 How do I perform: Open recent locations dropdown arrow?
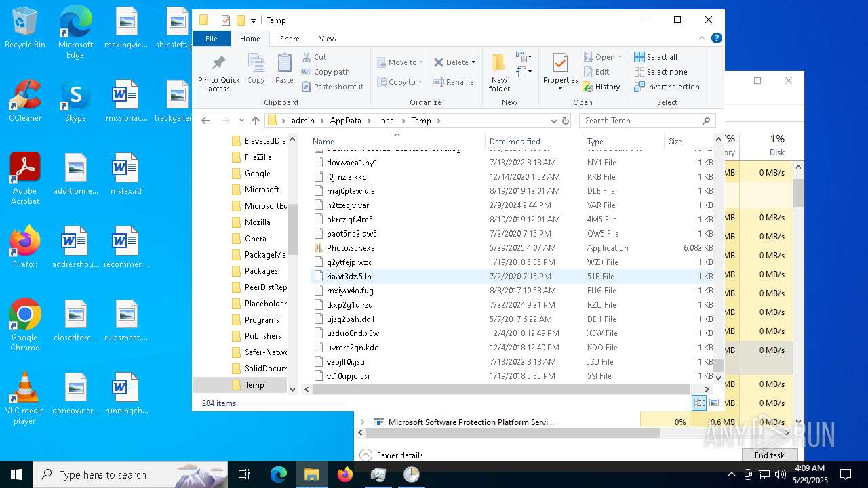click(x=241, y=121)
